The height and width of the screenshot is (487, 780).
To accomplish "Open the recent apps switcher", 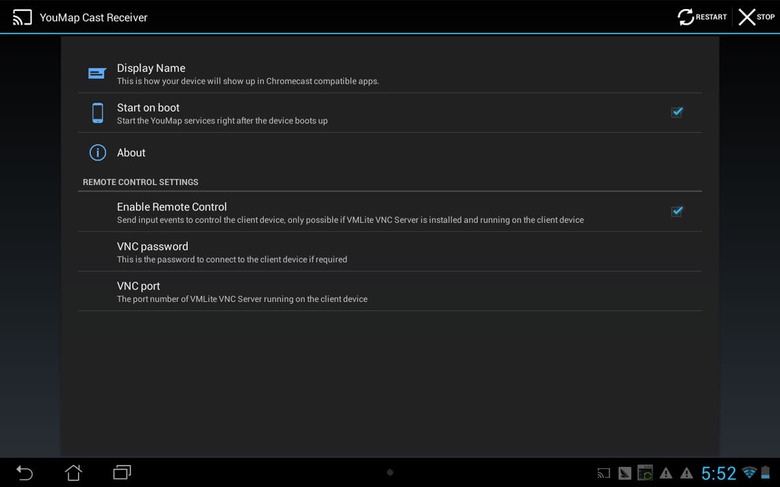I will point(122,472).
